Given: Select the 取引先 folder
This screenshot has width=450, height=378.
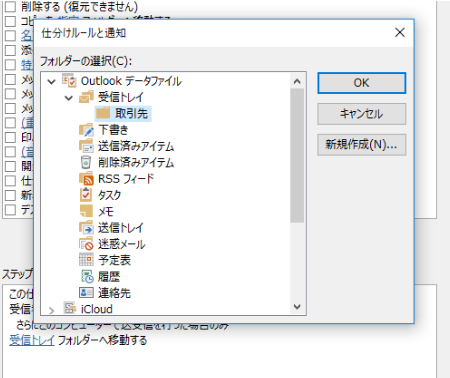Looking at the screenshot, I should (x=131, y=114).
